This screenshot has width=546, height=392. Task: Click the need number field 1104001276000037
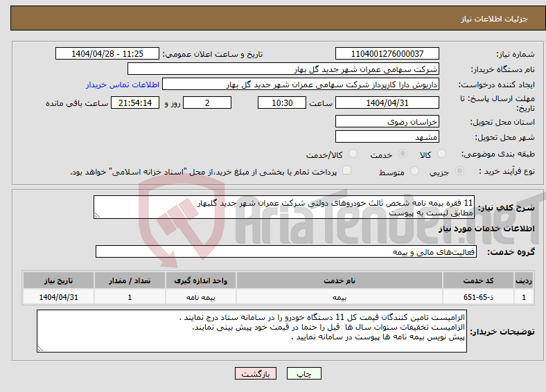[387, 53]
